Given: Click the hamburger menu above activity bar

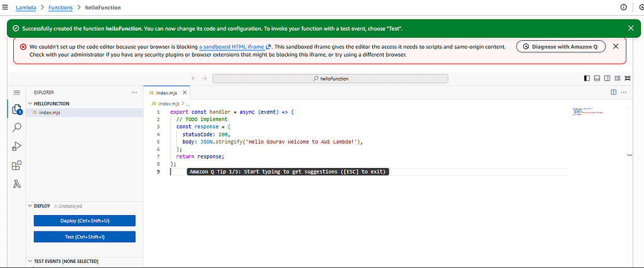Looking at the screenshot, I should [x=17, y=92].
